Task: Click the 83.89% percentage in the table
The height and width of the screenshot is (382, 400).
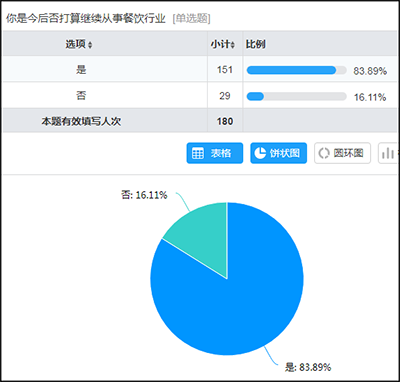Action: point(370,71)
